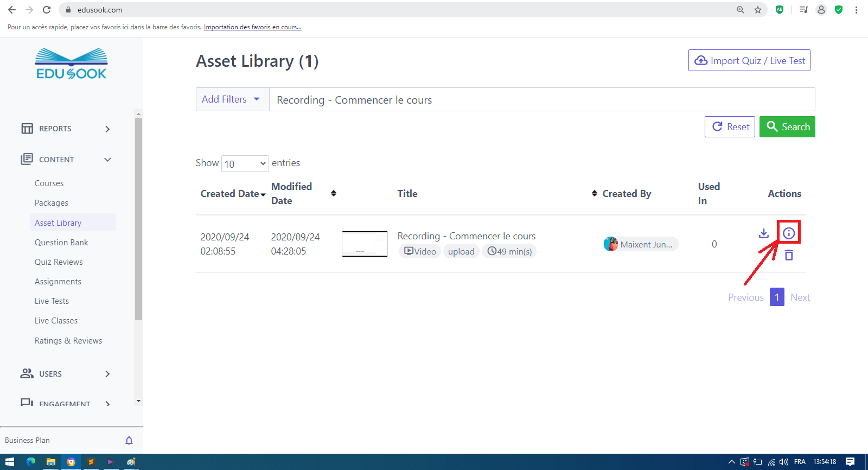Open asset info details icon
The image size is (868, 470).
pyautogui.click(x=788, y=233)
